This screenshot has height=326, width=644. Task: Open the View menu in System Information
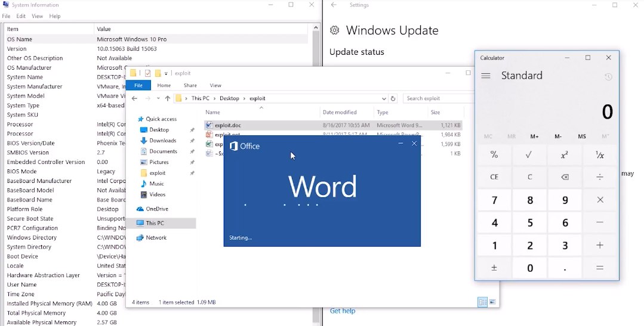38,16
